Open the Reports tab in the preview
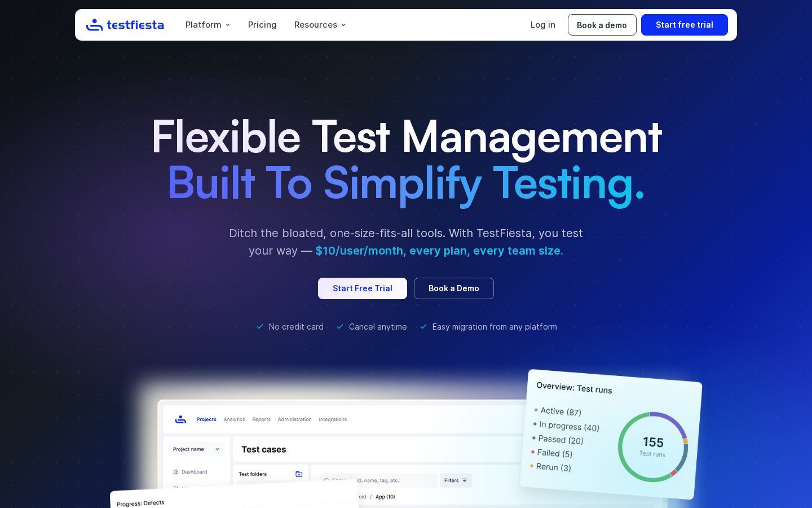 click(261, 419)
